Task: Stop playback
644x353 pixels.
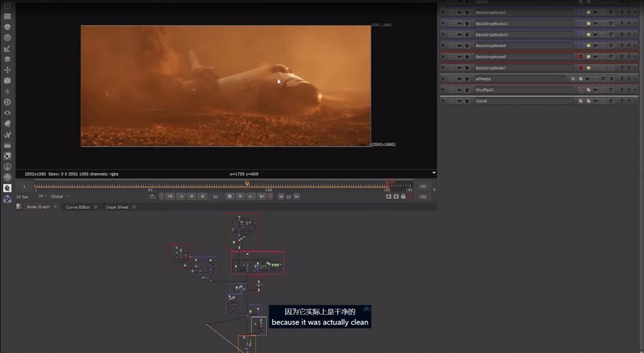Action: coord(230,196)
